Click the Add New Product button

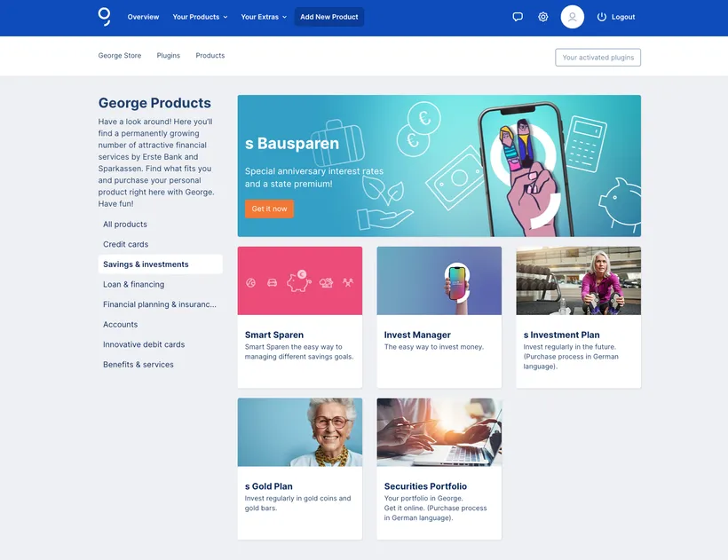pos(329,17)
